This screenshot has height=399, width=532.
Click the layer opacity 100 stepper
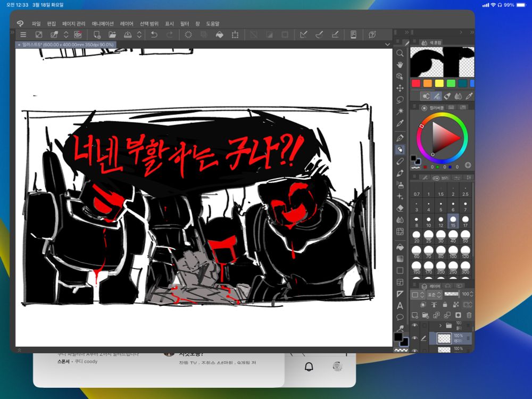coord(472,294)
